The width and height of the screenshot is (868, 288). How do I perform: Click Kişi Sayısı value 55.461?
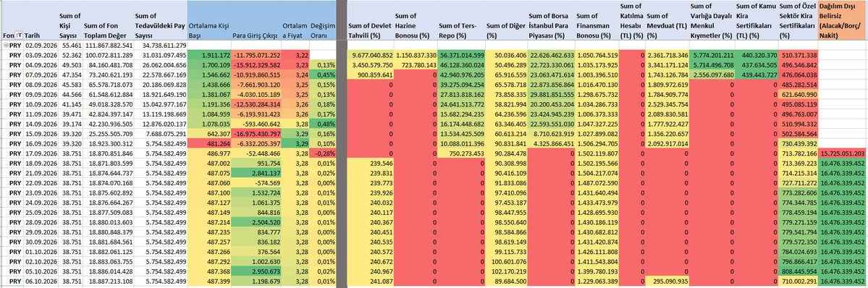[70, 46]
